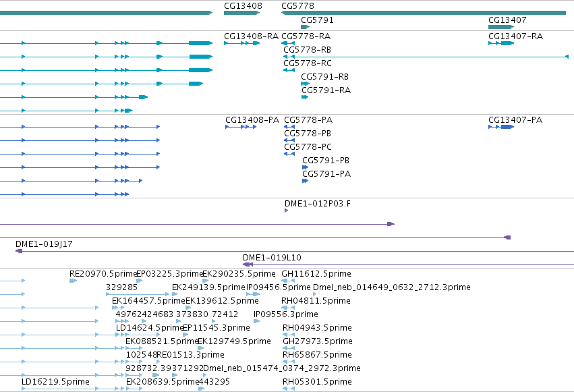Open the CG5778-RB transcript label
The image size is (574, 392).
[307, 50]
